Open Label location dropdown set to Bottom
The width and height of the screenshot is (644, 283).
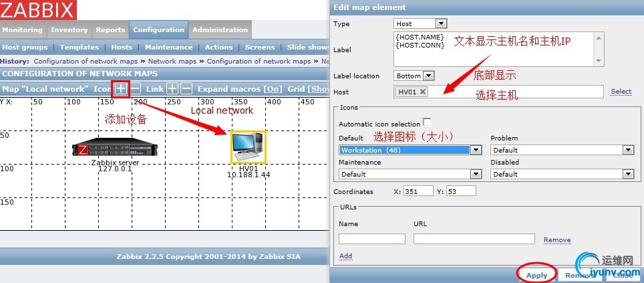pyautogui.click(x=414, y=76)
